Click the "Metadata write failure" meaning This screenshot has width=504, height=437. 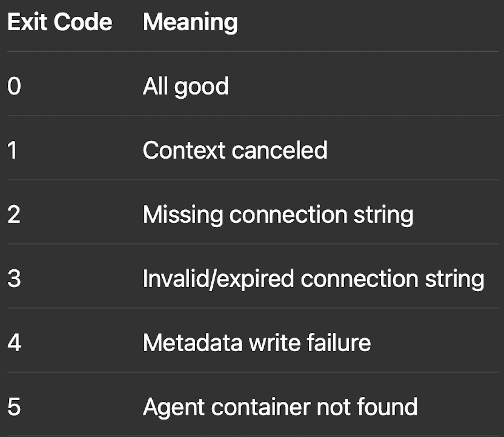[x=257, y=343]
